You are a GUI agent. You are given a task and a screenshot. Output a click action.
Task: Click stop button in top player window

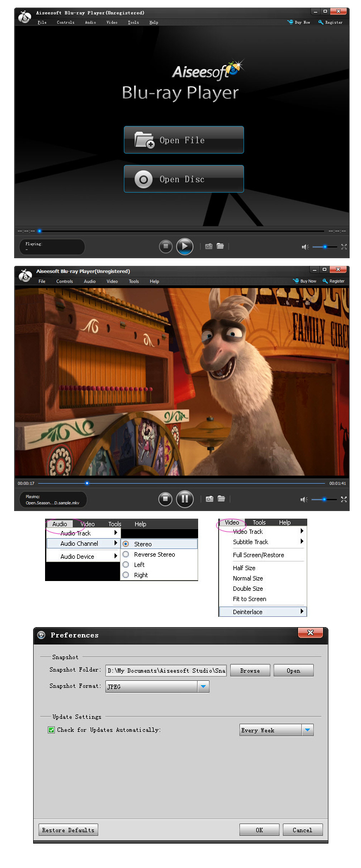(x=166, y=246)
